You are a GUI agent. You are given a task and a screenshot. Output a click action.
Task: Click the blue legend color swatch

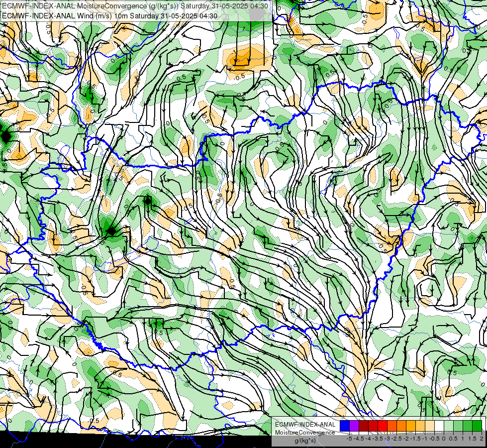click(x=345, y=426)
